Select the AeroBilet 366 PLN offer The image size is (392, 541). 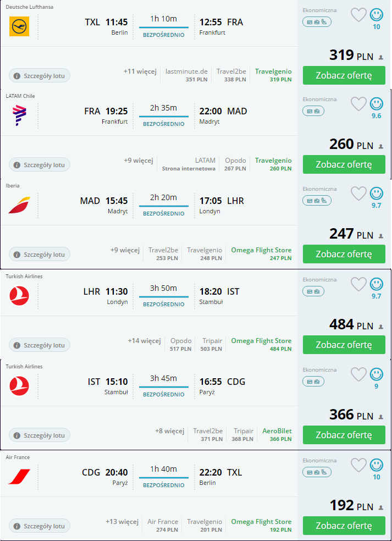coord(277,435)
